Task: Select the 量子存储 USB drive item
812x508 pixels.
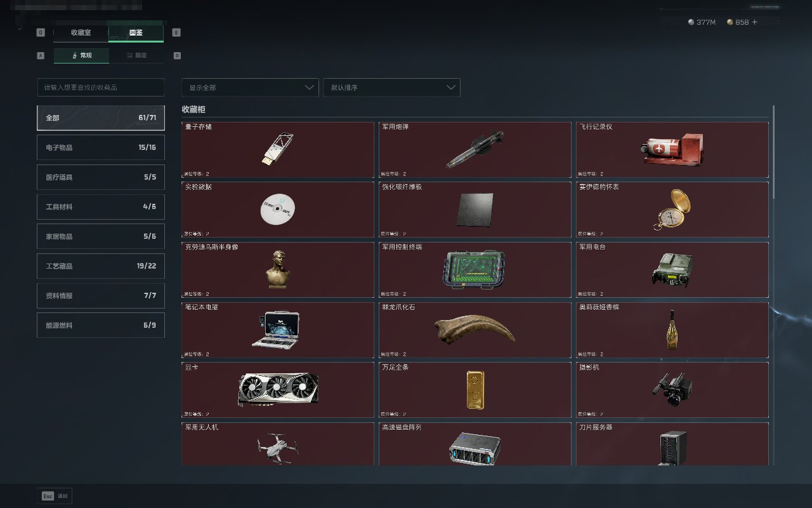Action: (x=278, y=150)
